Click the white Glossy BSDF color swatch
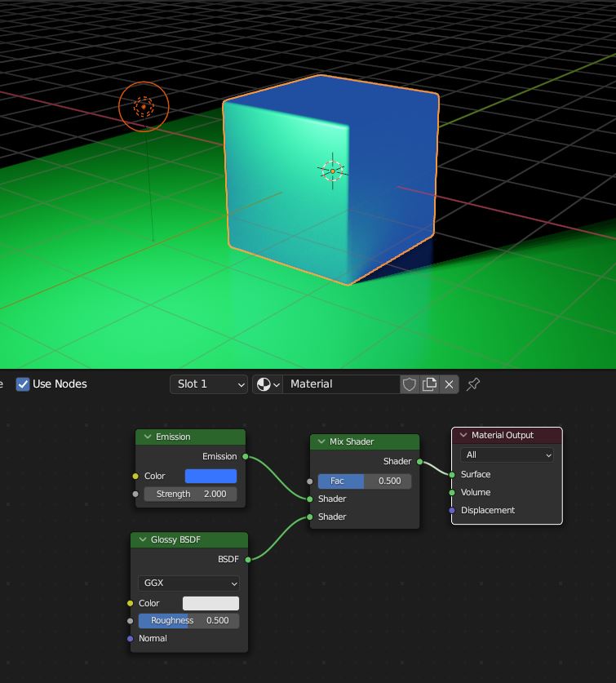Screen dimensions: 616x683 tap(211, 603)
